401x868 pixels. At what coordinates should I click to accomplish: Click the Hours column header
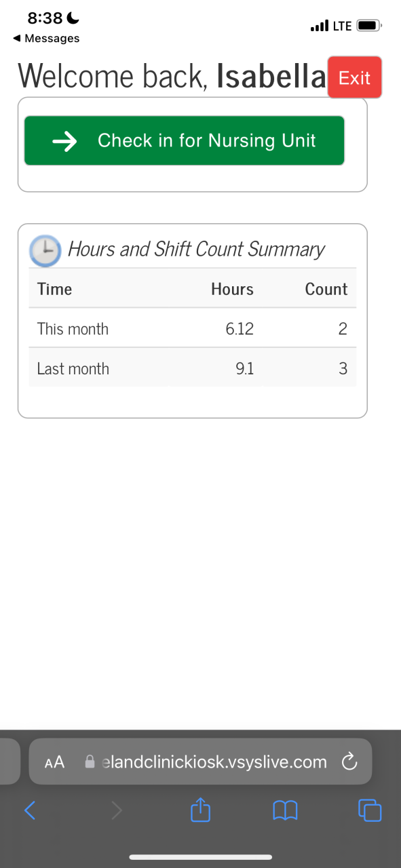[232, 289]
